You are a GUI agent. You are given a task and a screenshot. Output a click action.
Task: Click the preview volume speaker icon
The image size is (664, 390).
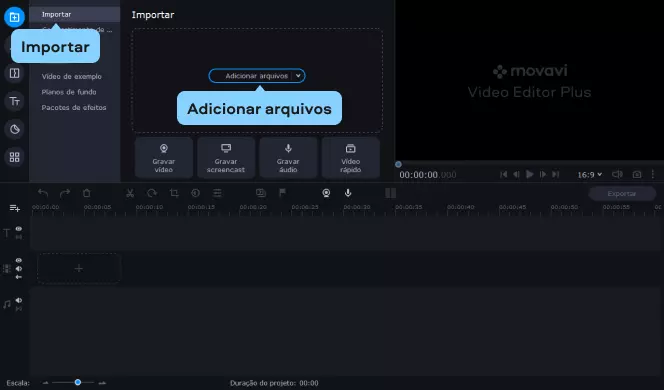pos(617,174)
